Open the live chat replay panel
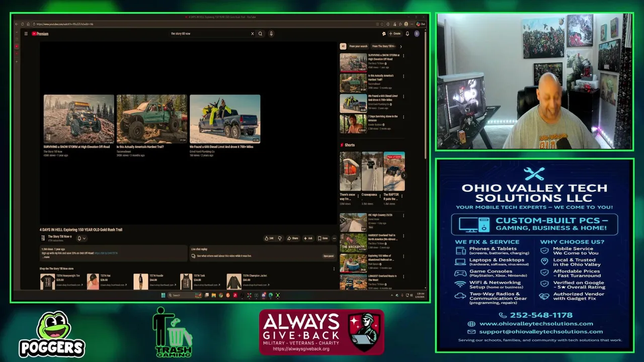The height and width of the screenshot is (362, 644). [328, 256]
